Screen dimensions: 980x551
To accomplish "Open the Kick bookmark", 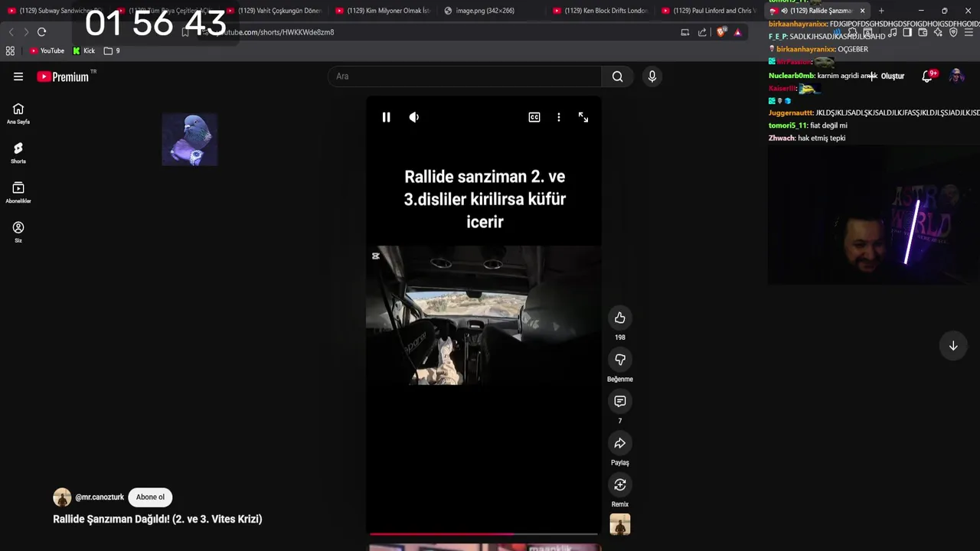I will click(x=84, y=51).
